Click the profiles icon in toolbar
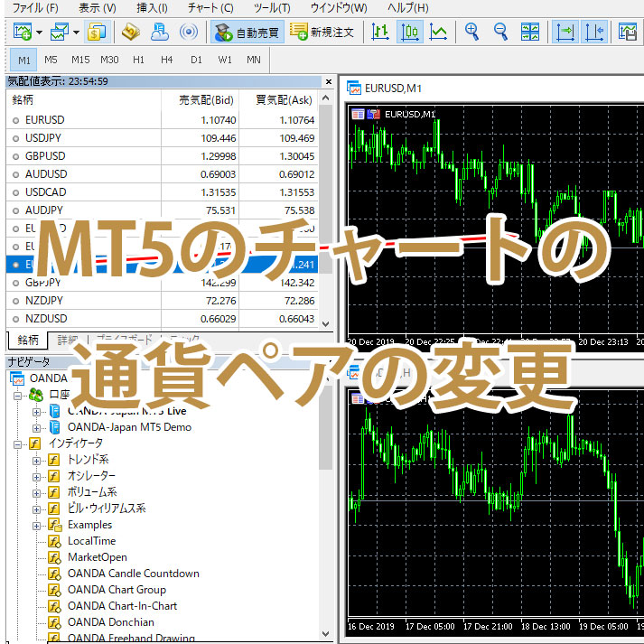The width and height of the screenshot is (644, 644). click(59, 32)
